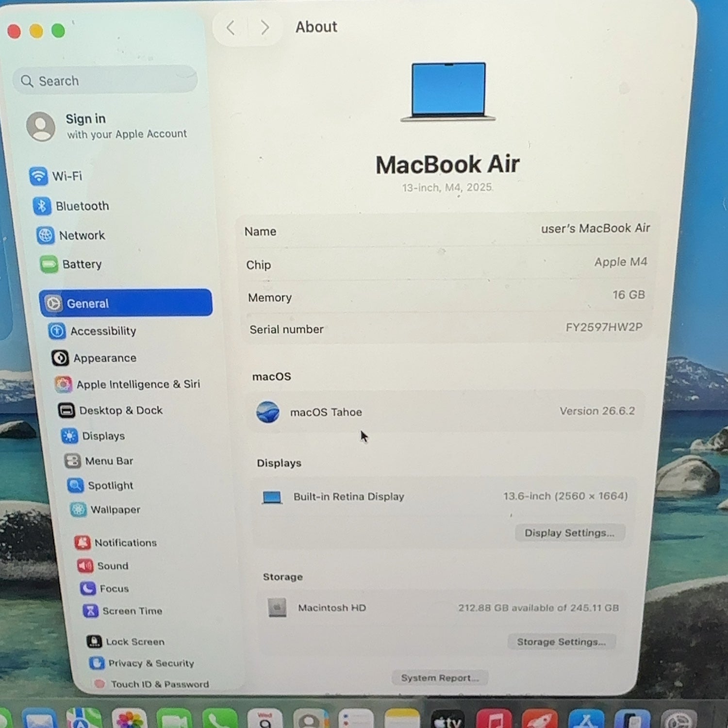Screen dimensions: 728x728
Task: Open the Focus pane from the sidebar
Action: tap(105, 589)
